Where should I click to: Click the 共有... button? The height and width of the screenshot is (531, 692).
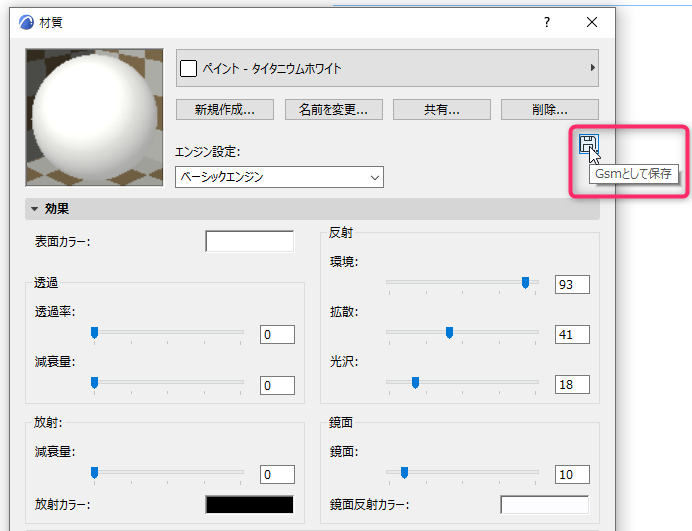click(x=442, y=109)
